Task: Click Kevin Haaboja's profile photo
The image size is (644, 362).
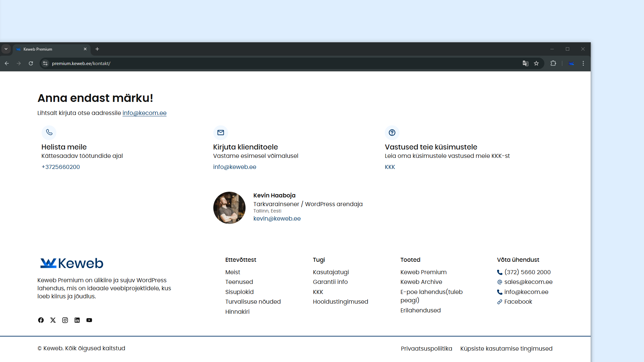Action: [229, 208]
